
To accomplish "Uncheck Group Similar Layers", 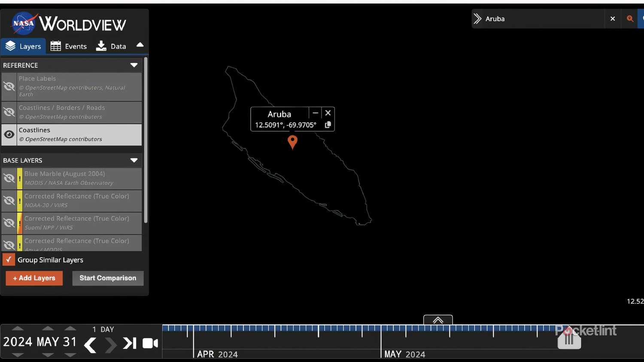I will (x=8, y=259).
